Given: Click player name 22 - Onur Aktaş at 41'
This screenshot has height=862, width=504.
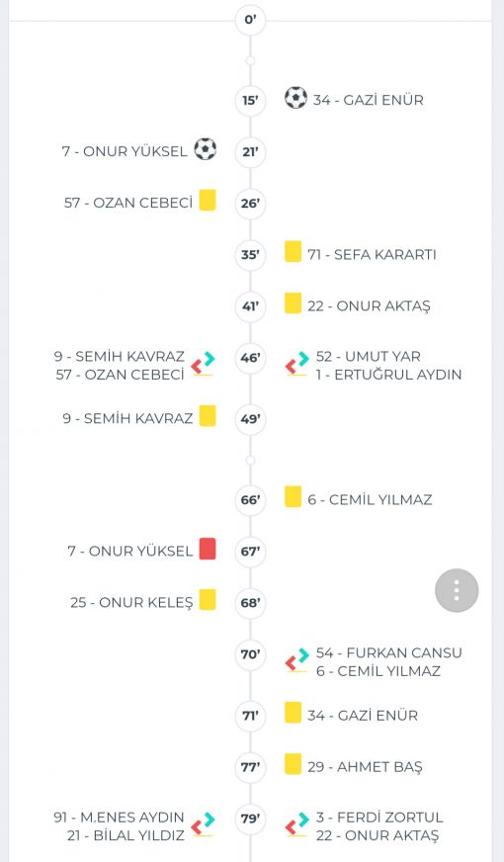Looking at the screenshot, I should (369, 306).
